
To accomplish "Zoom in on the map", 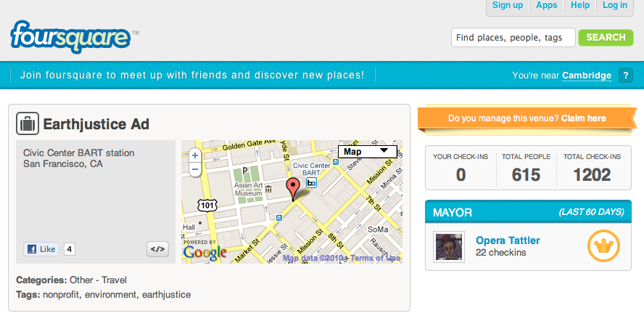I will pyautogui.click(x=194, y=155).
